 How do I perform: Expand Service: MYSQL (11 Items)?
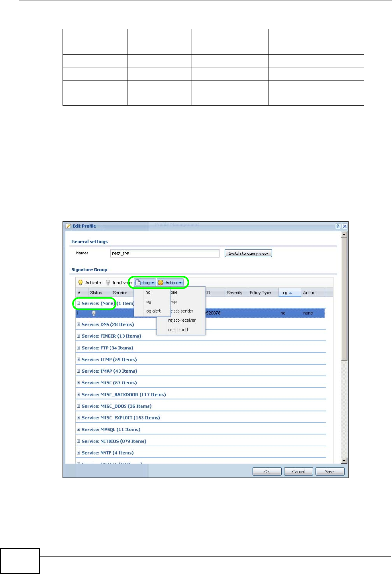pos(78,430)
